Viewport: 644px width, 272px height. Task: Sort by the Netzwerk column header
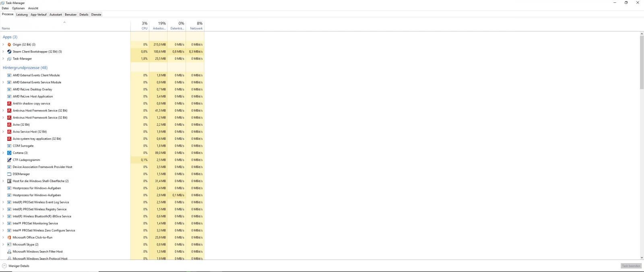(195, 26)
